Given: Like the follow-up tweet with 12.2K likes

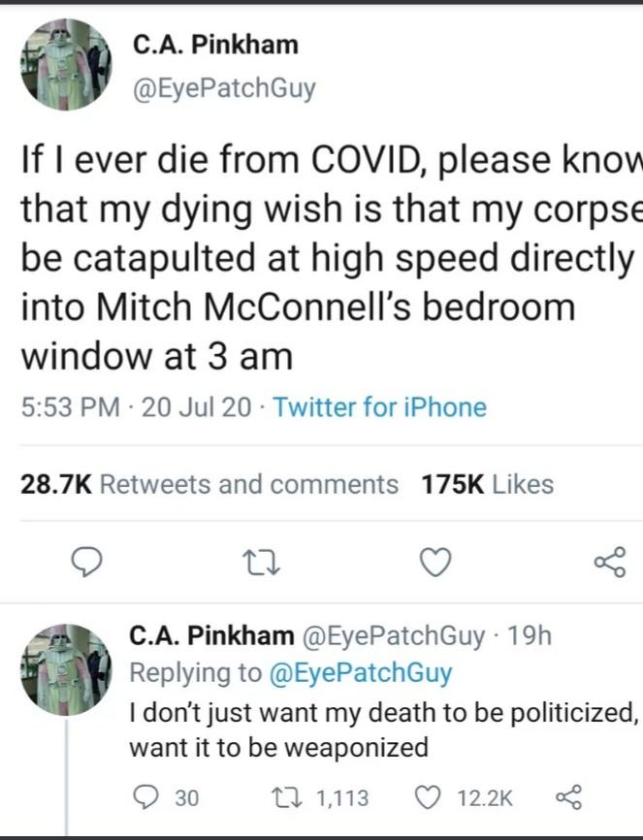Looking at the screenshot, I should 429,797.
